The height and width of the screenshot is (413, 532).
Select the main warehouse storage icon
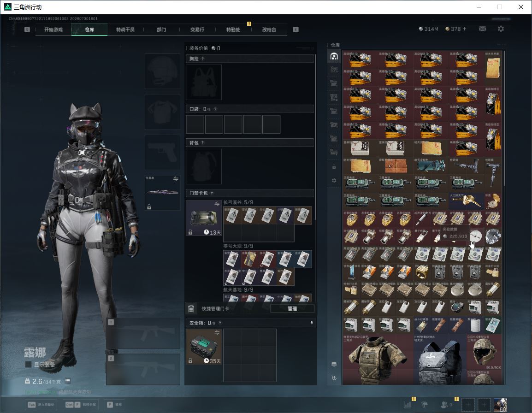click(334, 56)
